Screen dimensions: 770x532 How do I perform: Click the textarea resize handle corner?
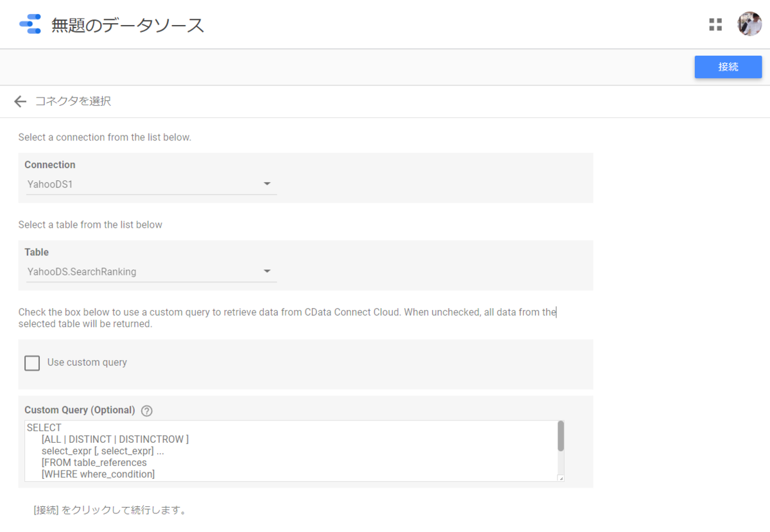tap(561, 478)
